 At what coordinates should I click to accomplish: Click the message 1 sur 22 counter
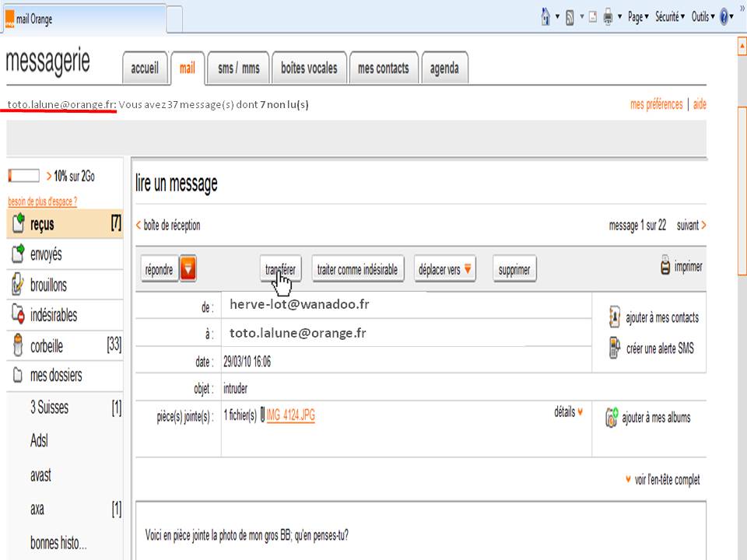coord(637,225)
